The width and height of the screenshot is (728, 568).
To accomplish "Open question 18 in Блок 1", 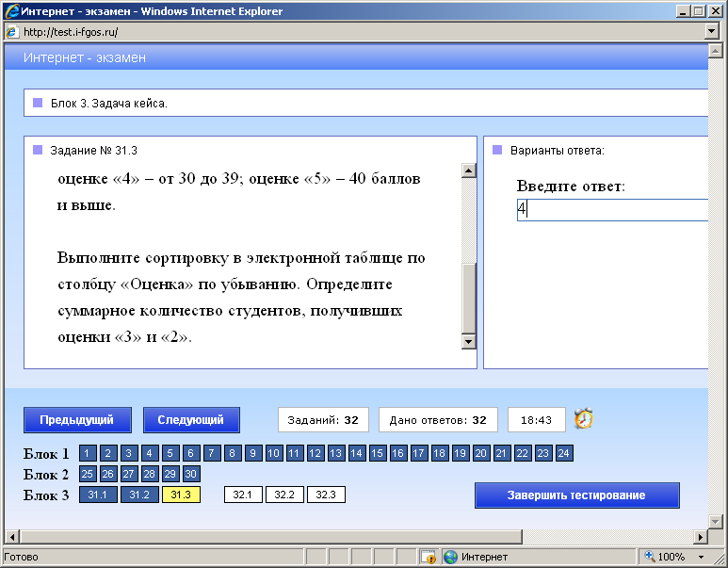I will (x=440, y=453).
